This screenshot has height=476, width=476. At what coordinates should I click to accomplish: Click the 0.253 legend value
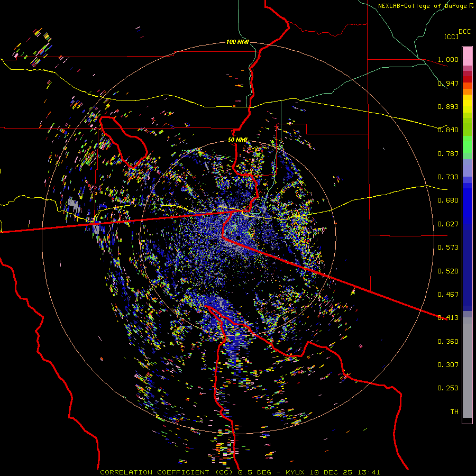(448, 388)
